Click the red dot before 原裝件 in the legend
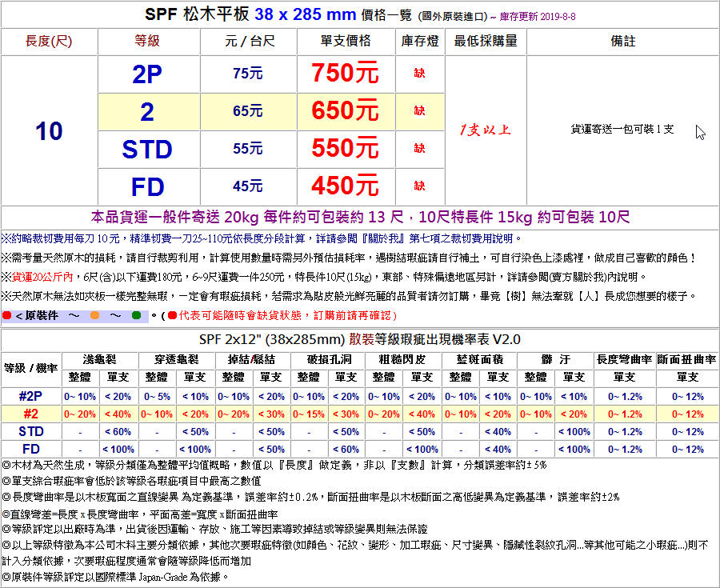Image resolution: width=720 pixels, height=588 pixels. click(6, 315)
